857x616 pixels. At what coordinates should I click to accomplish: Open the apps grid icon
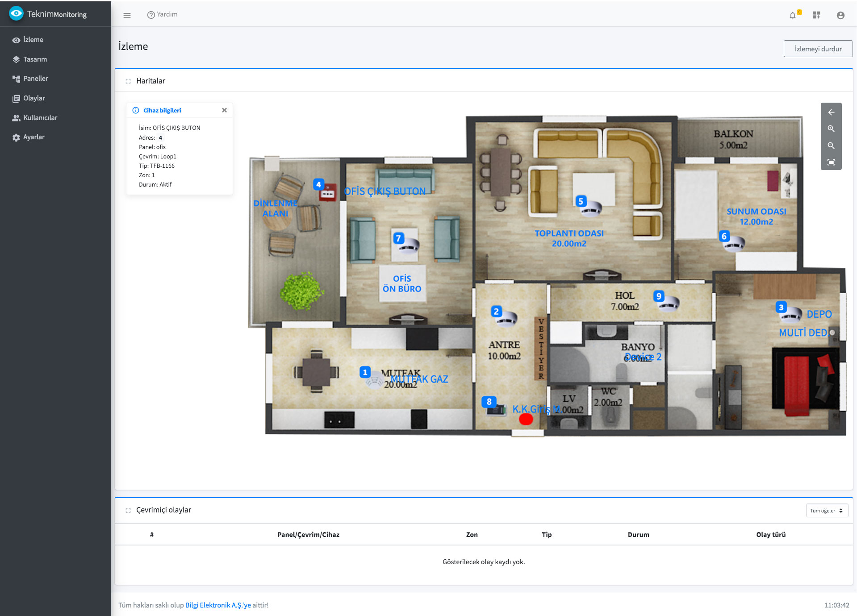pos(817,15)
